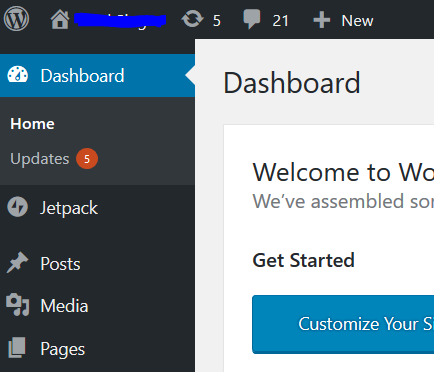Visit the site via the redacted site name
The image size is (434, 372).
pyautogui.click(x=120, y=20)
